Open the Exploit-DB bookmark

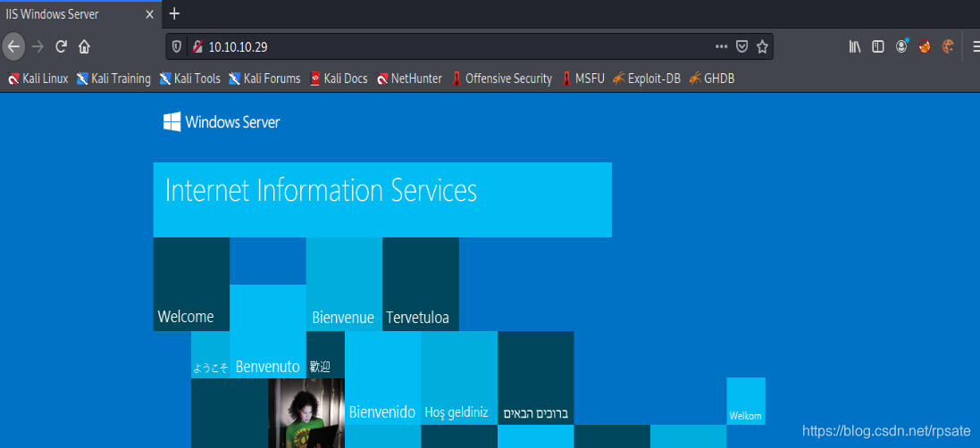[x=647, y=79]
